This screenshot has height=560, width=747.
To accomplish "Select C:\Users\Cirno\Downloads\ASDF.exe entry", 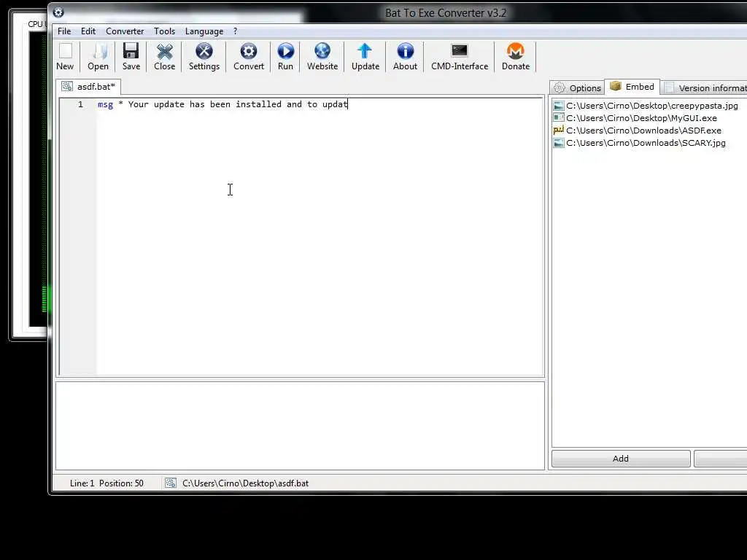I will [637, 131].
